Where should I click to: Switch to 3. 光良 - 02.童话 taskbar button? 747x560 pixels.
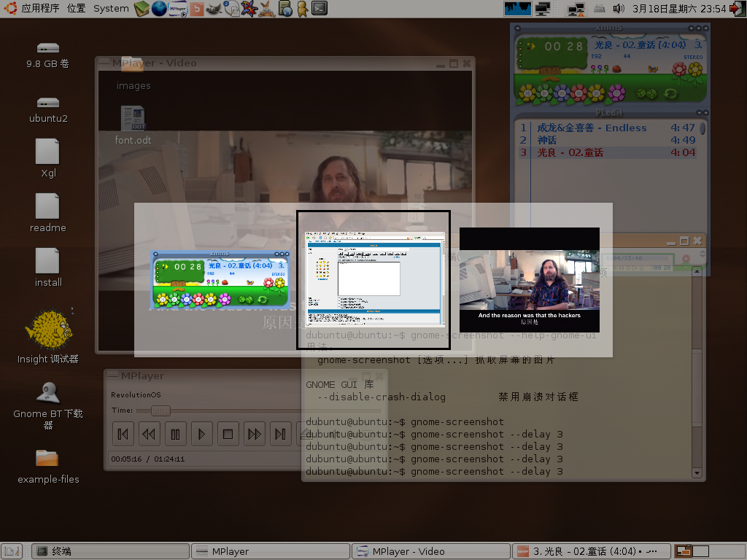coord(591,551)
